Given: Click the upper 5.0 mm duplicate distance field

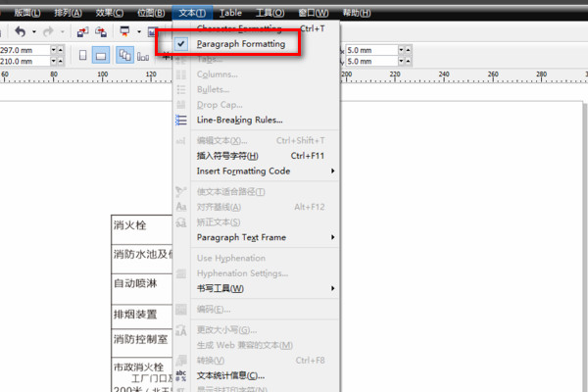Looking at the screenshot, I should [371, 50].
